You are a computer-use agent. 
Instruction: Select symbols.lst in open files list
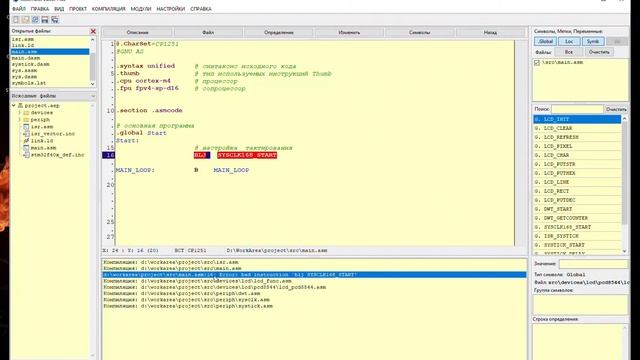pyautogui.click(x=29, y=83)
